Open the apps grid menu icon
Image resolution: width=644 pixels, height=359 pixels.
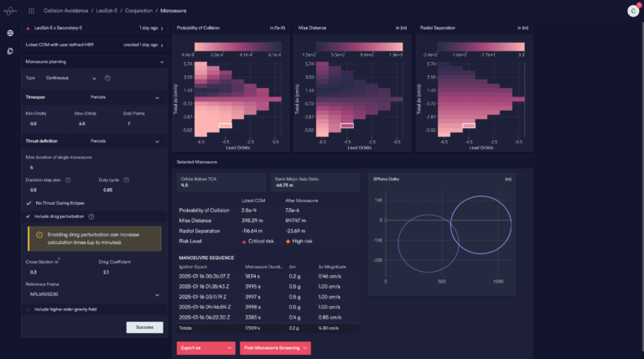pyautogui.click(x=31, y=11)
